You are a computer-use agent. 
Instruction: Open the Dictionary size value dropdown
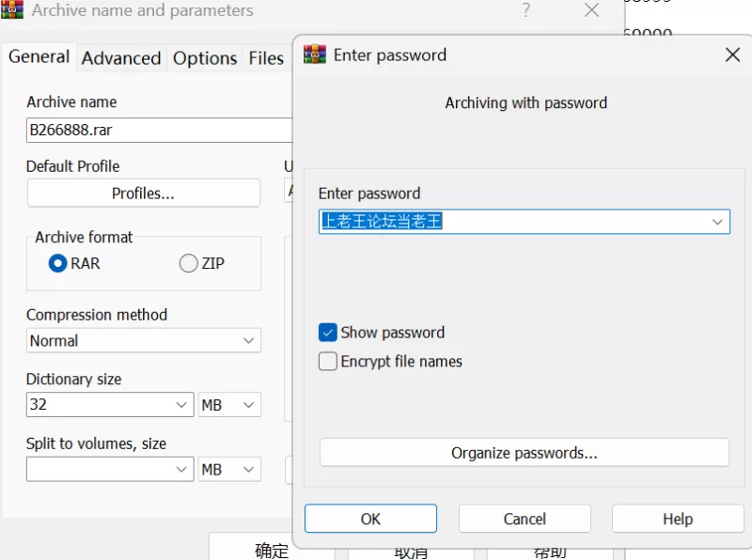110,405
